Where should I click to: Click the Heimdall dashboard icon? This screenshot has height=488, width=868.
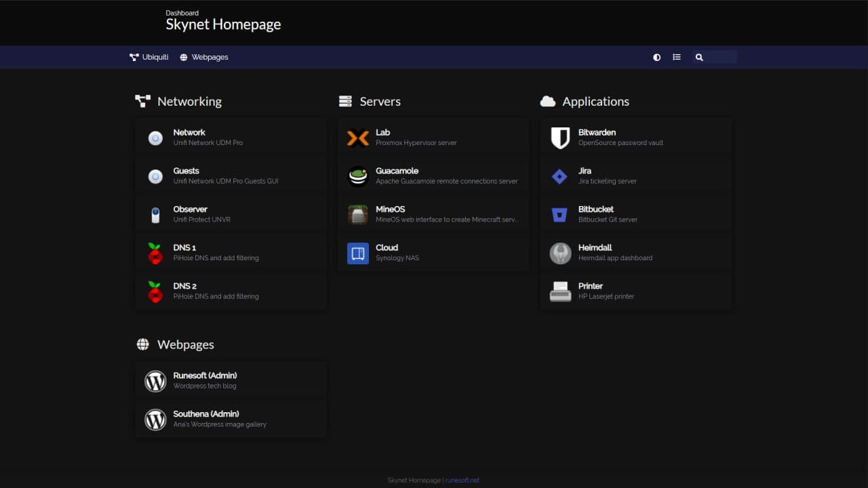559,253
